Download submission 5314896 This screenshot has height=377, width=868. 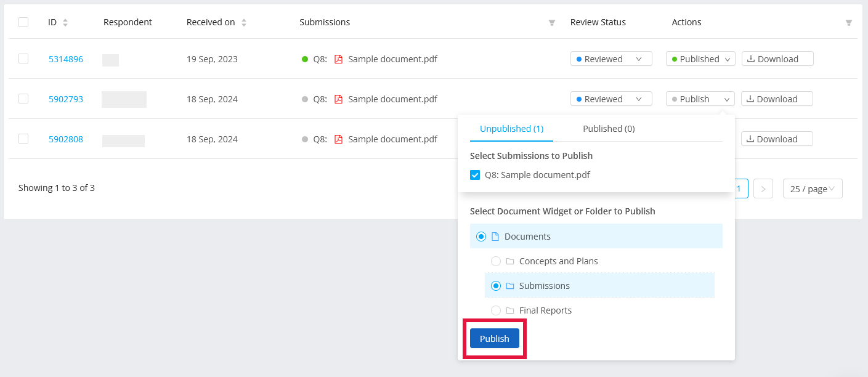[x=777, y=59]
